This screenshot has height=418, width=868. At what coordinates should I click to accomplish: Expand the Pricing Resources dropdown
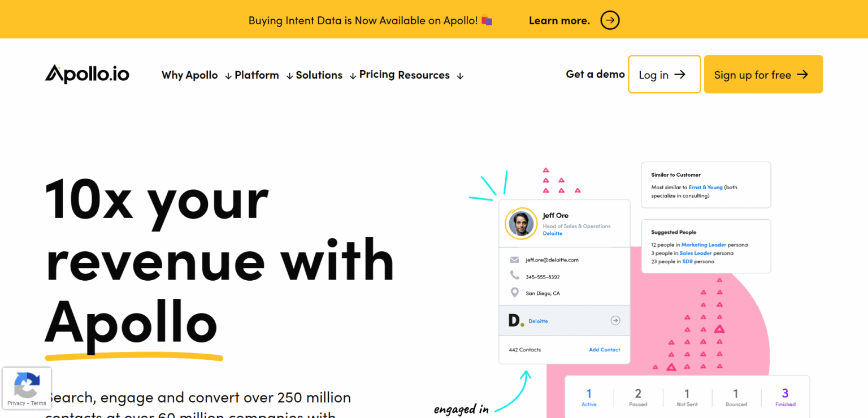pos(405,75)
